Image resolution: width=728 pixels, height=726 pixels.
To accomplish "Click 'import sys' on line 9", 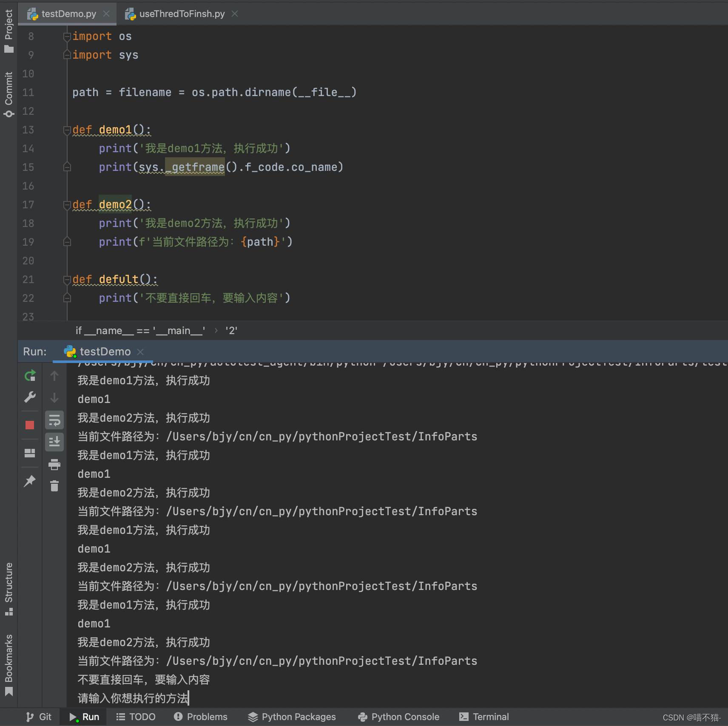I will click(105, 55).
